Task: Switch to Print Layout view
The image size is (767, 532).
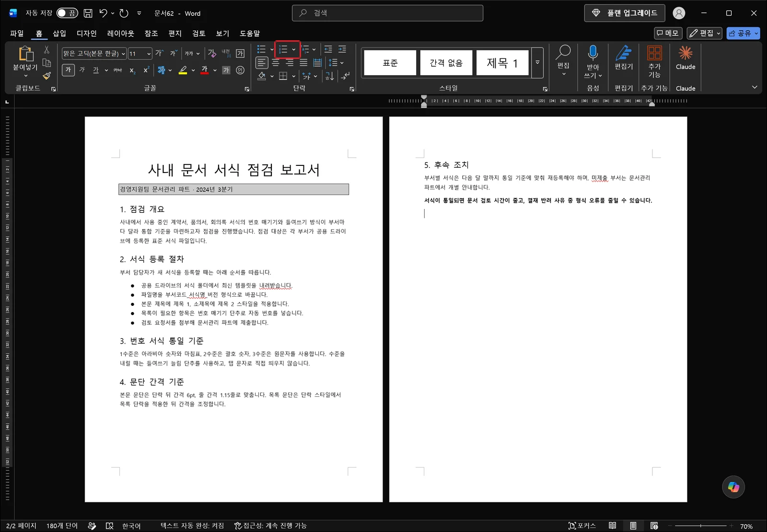Action: [633, 526]
